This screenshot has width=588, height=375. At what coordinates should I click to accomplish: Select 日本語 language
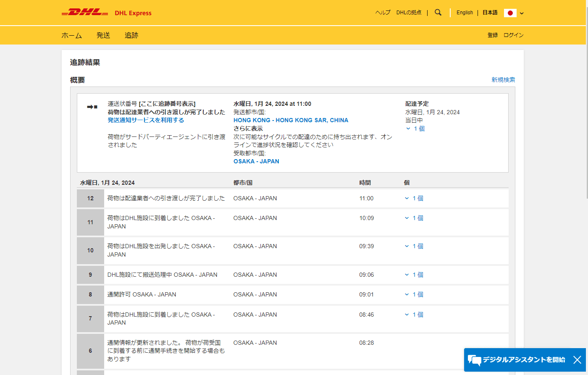(490, 13)
